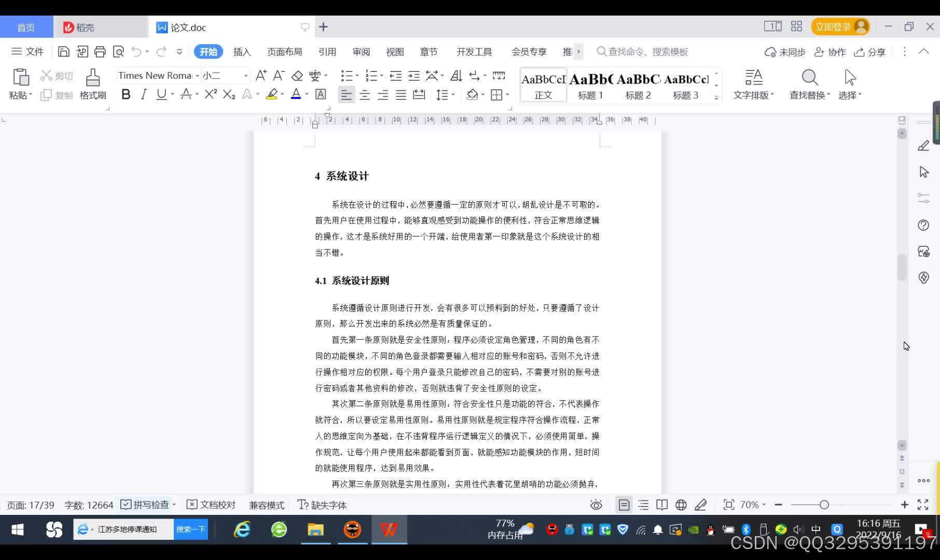Click the orange login button
Image resolution: width=940 pixels, height=560 pixels.
tap(840, 26)
